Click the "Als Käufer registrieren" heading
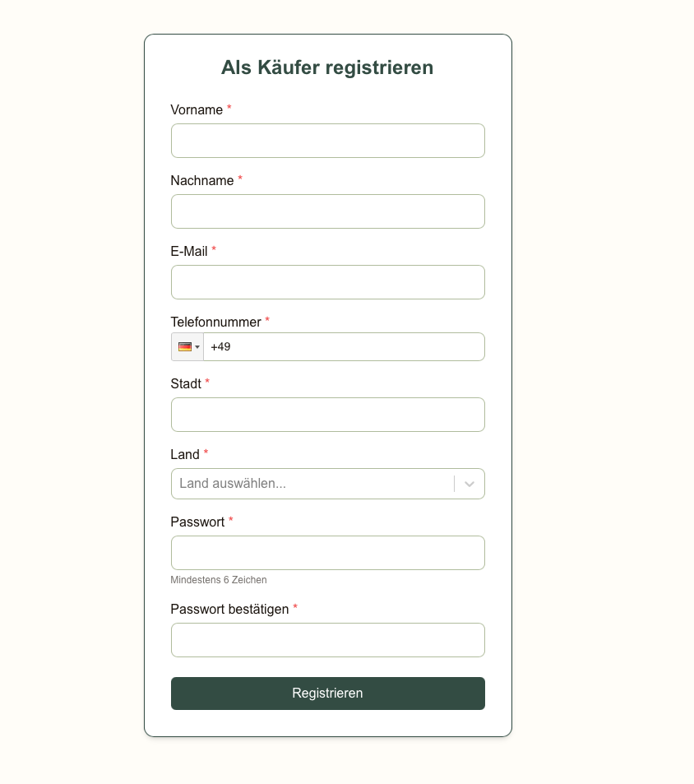Image resolution: width=694 pixels, height=784 pixels. (x=327, y=67)
